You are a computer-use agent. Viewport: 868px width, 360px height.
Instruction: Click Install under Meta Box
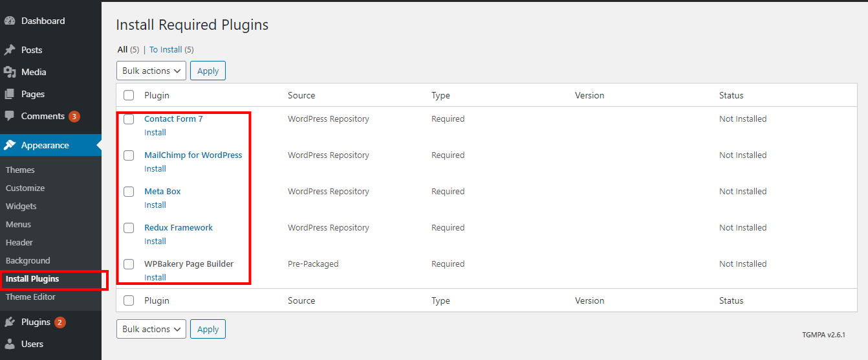coord(155,205)
